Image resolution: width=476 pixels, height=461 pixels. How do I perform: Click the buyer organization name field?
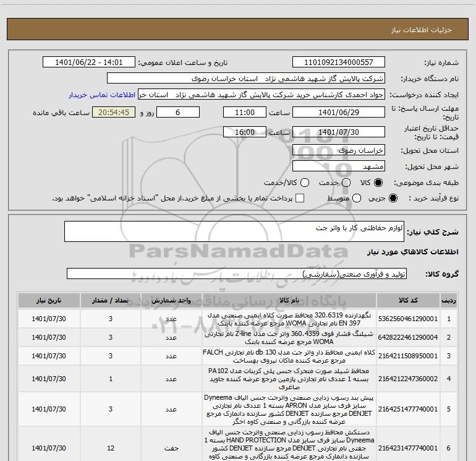tap(246, 79)
